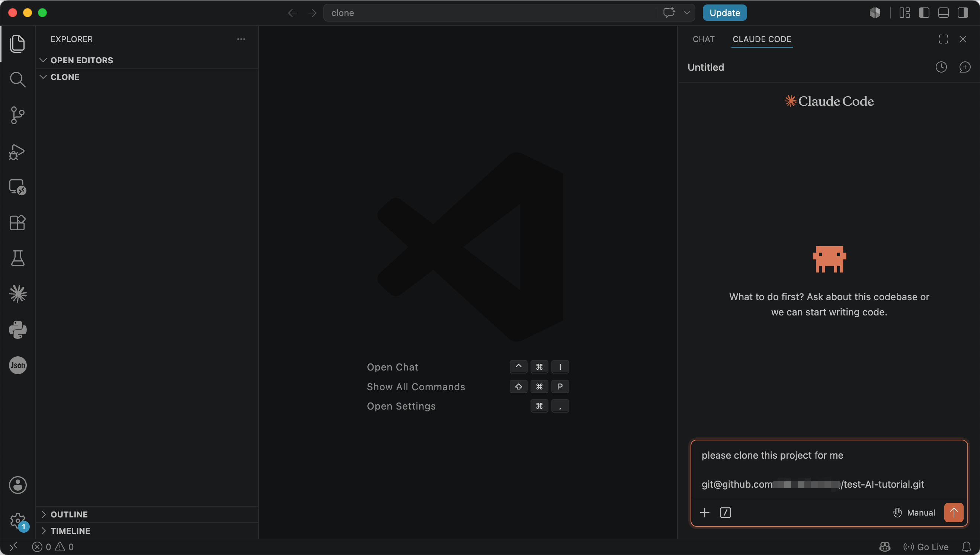Click the Open Chat shortcut label

coord(392,367)
